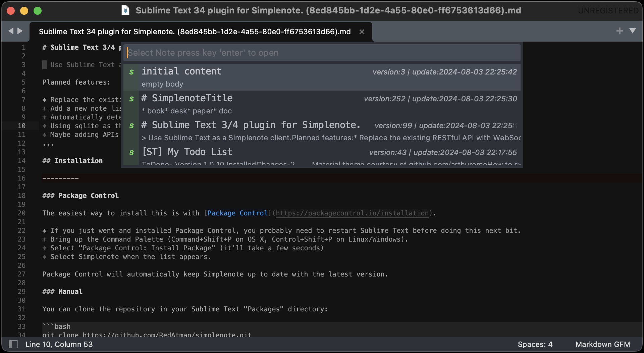
Task: Open the 'Package Control' hyperlink text
Action: [237, 213]
